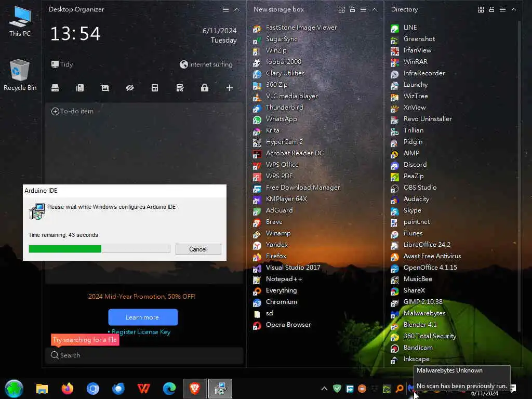The image size is (532, 399).
Task: Open Visual Studio 2017 shortcut
Action: click(x=287, y=268)
